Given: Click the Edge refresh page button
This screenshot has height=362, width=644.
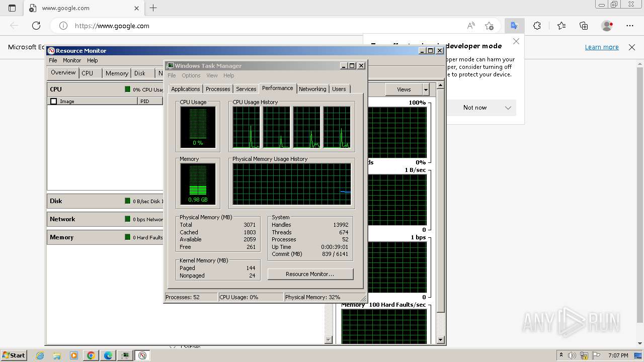Looking at the screenshot, I should 36,26.
